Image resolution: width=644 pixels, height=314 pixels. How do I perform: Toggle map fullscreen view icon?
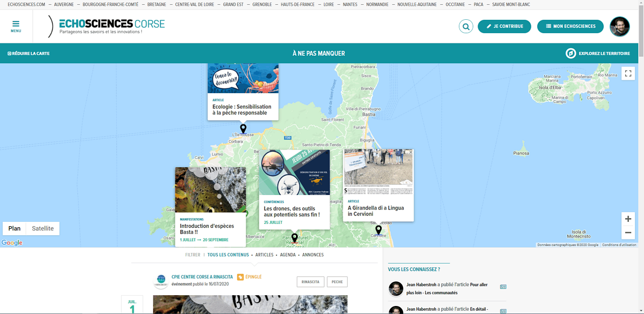pos(628,74)
